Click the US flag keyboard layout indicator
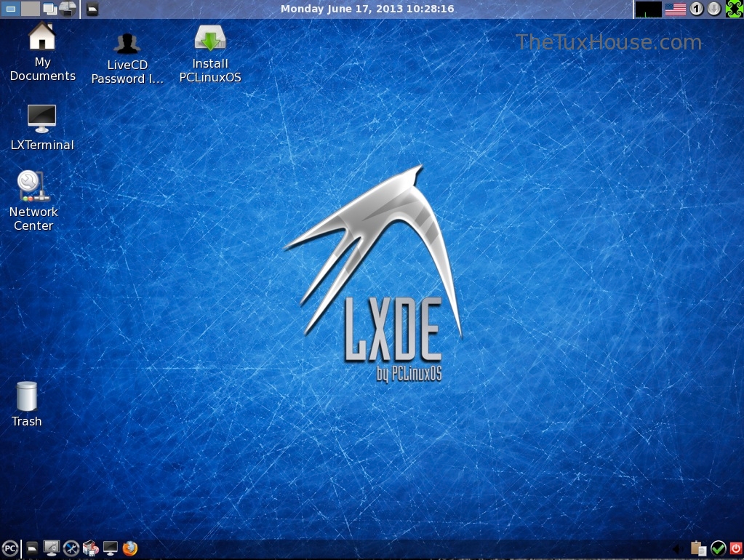The height and width of the screenshot is (560, 744). point(675,9)
